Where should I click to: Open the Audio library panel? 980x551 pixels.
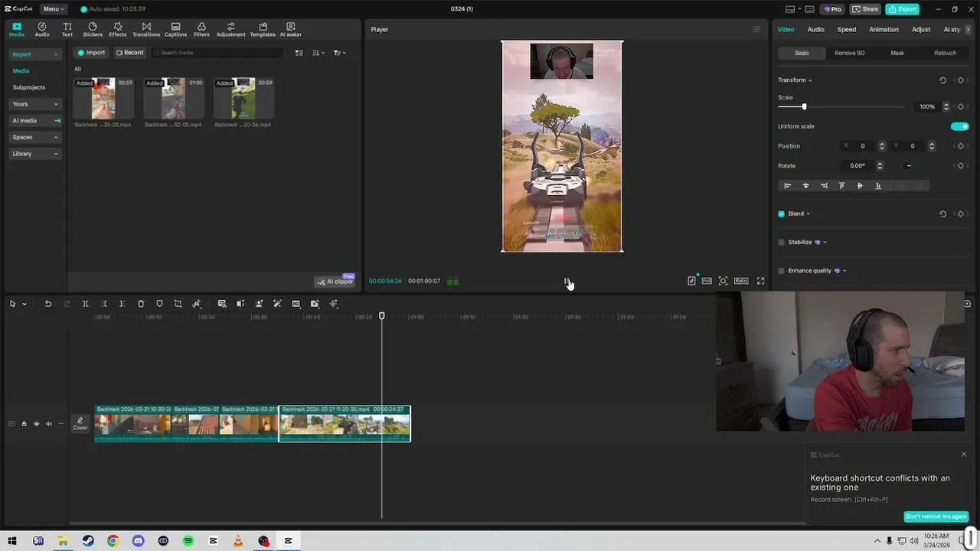tap(42, 29)
